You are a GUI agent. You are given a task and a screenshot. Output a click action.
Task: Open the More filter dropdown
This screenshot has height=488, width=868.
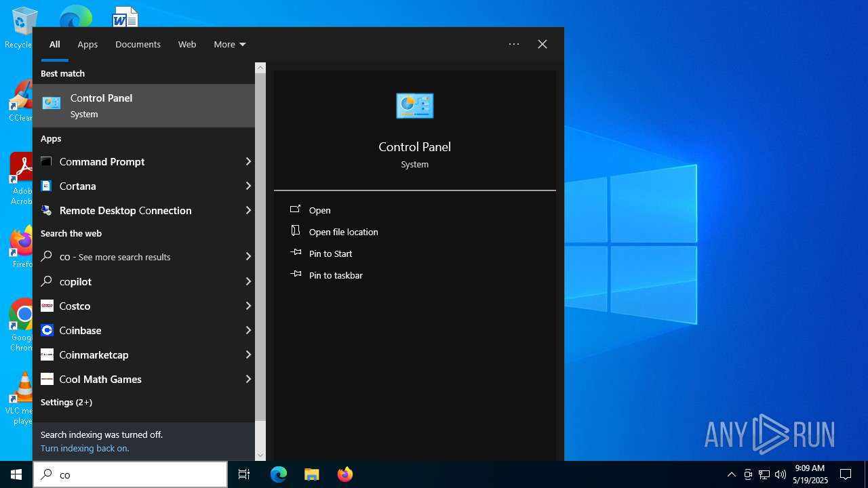point(230,44)
